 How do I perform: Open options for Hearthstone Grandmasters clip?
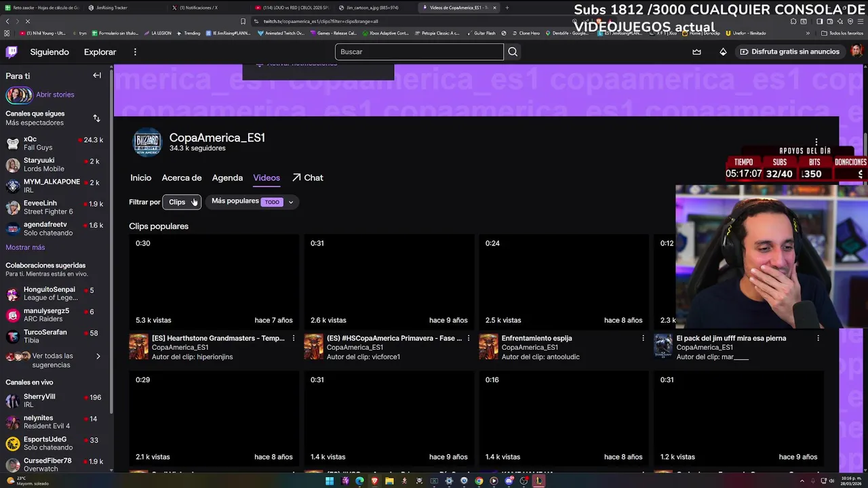pos(294,338)
